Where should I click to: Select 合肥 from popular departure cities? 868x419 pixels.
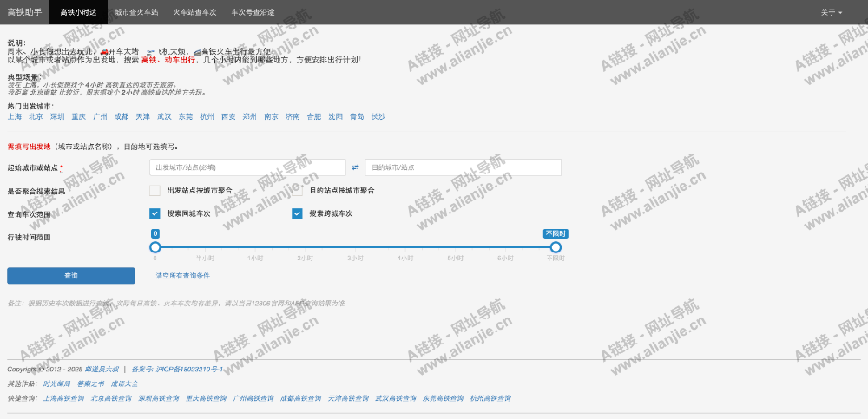click(x=314, y=117)
